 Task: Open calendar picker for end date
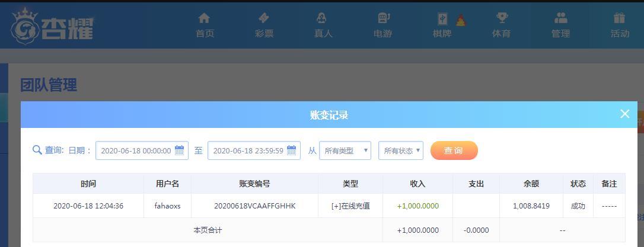point(291,150)
